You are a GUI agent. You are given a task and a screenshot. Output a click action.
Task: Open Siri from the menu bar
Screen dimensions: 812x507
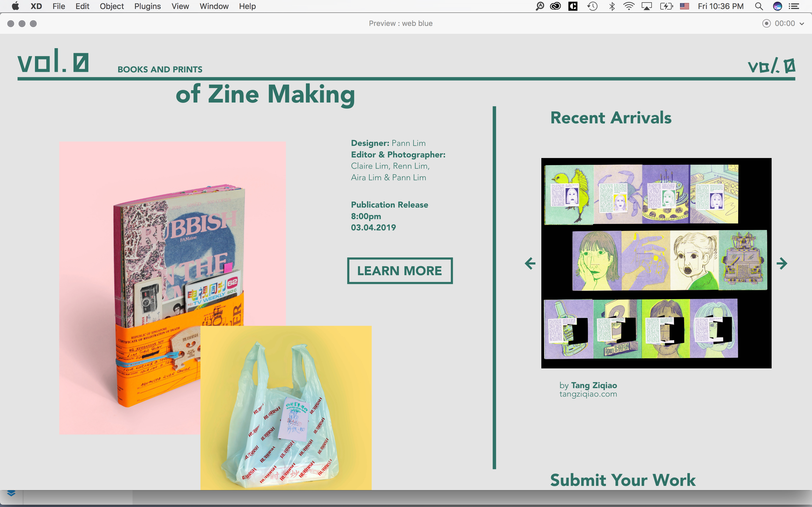777,6
